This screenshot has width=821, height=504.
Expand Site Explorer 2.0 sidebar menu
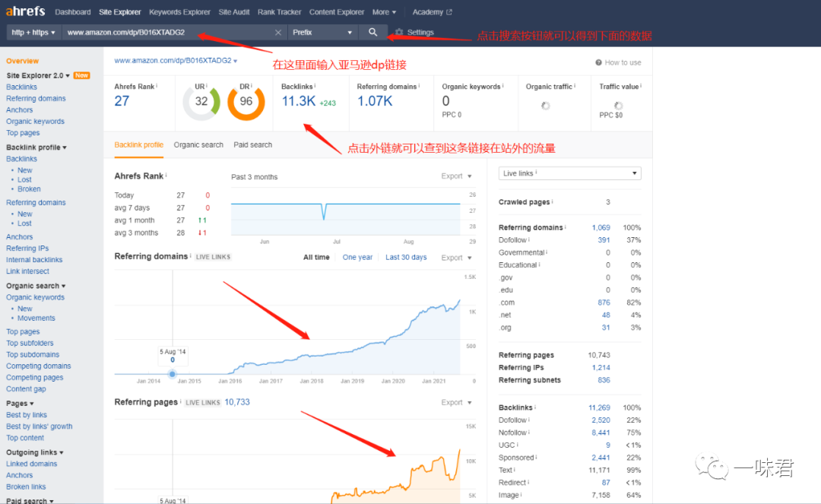tap(38, 75)
